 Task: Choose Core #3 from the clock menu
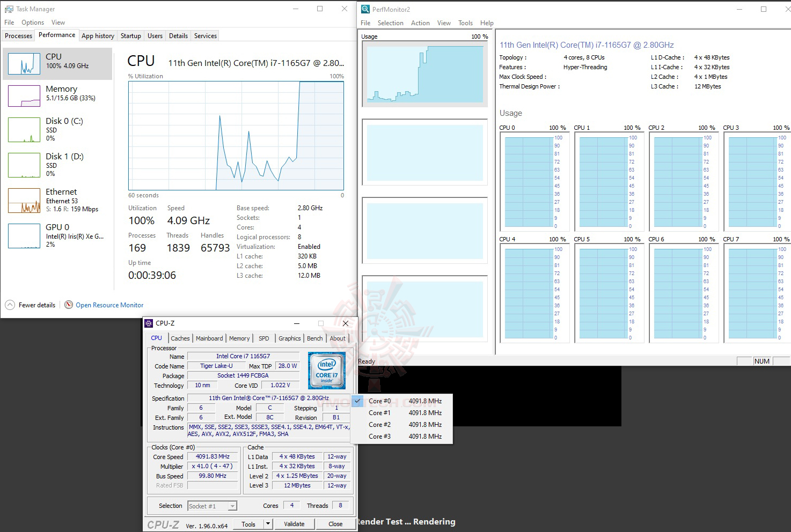tap(401, 437)
